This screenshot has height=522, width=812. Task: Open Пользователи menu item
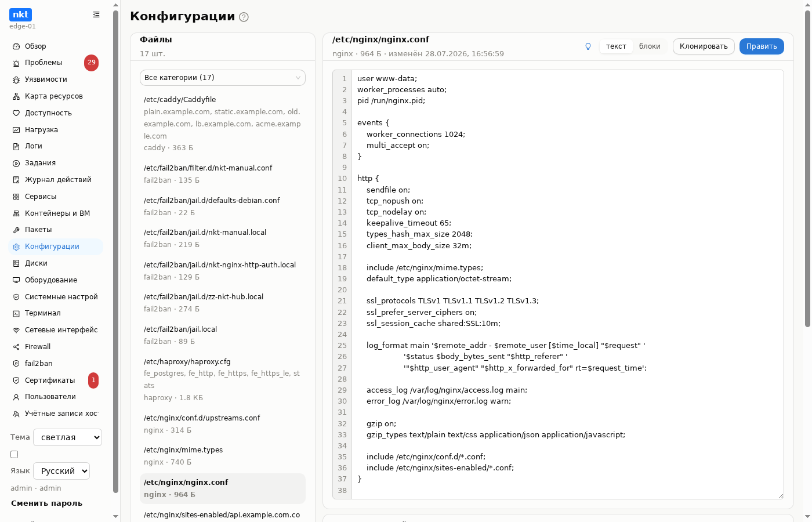point(56,397)
